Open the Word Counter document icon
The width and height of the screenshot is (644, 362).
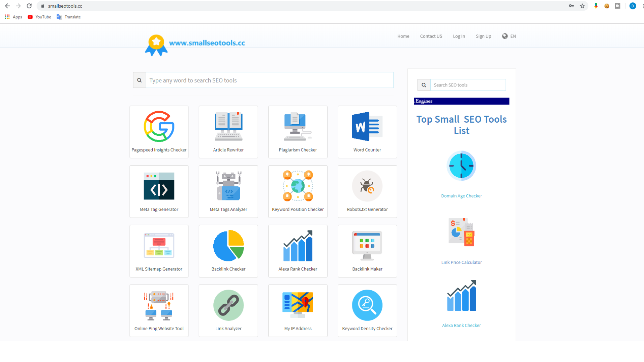(x=367, y=127)
